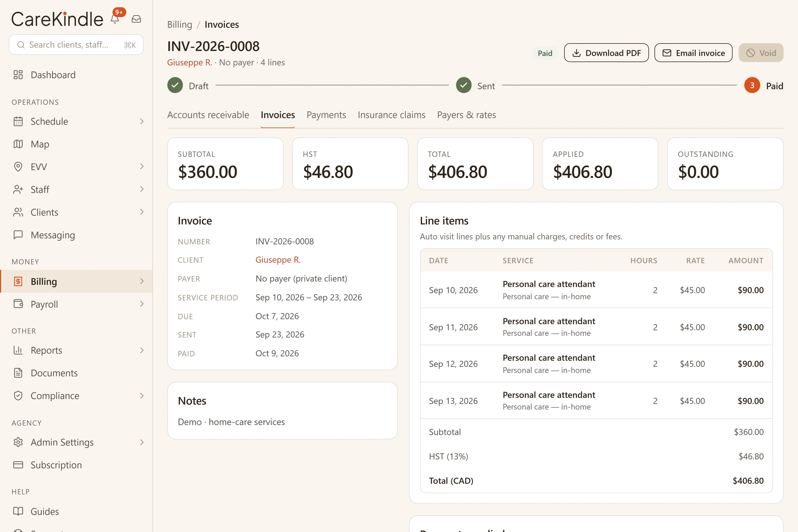Click the EVV location pin icon
Image resolution: width=798 pixels, height=532 pixels.
(x=18, y=167)
